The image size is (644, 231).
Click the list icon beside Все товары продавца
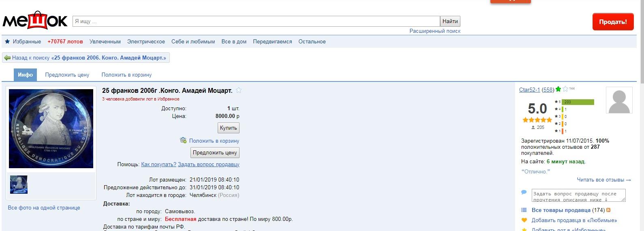pos(524,210)
